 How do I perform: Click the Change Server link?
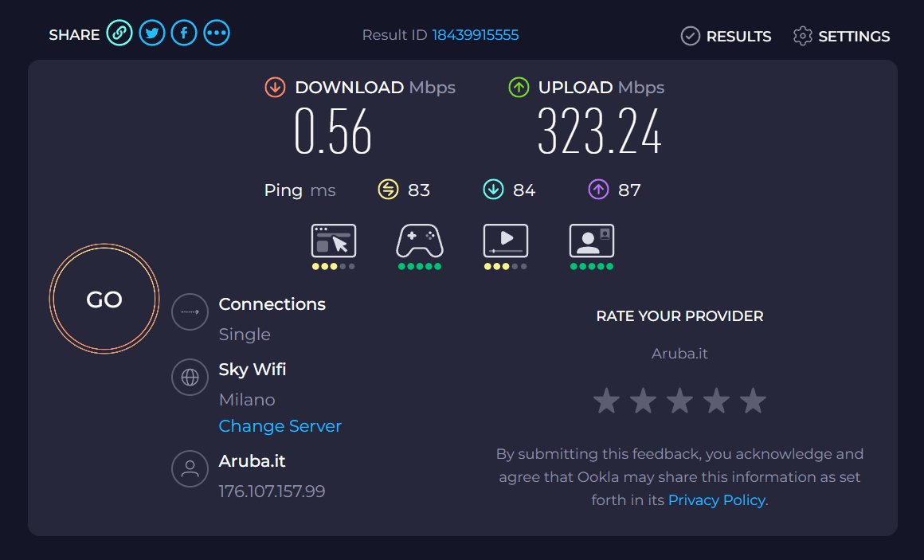pos(280,426)
